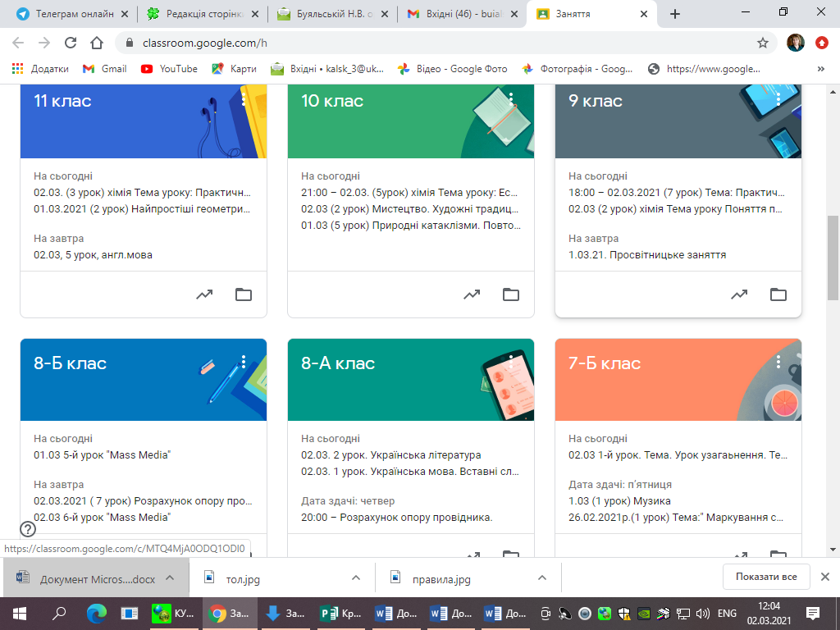Open Windows Start menu on taskbar

coord(18,613)
